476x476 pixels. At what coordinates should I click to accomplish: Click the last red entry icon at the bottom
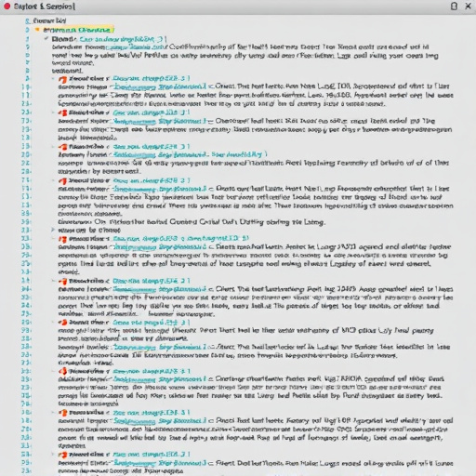63,455
